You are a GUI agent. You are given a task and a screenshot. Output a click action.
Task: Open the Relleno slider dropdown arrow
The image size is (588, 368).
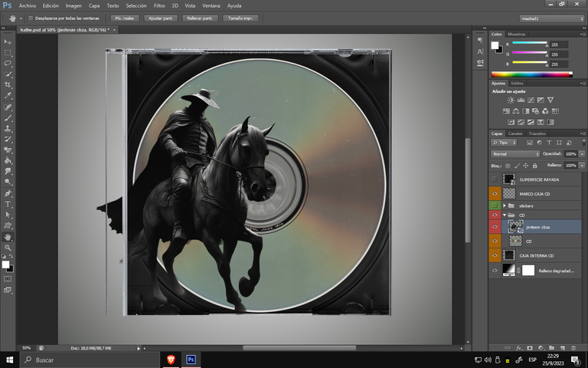(582, 166)
